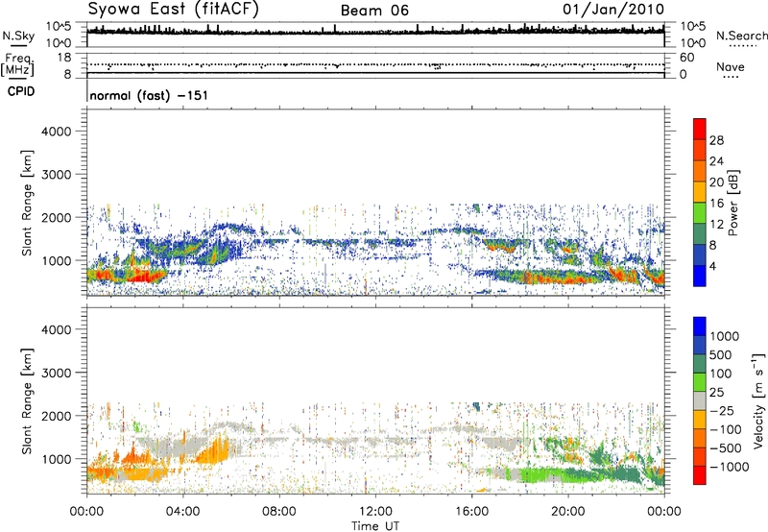768x532 pixels.
Task: Click the 'Slant Range [km]' label of velocity panel
Action: (27, 401)
